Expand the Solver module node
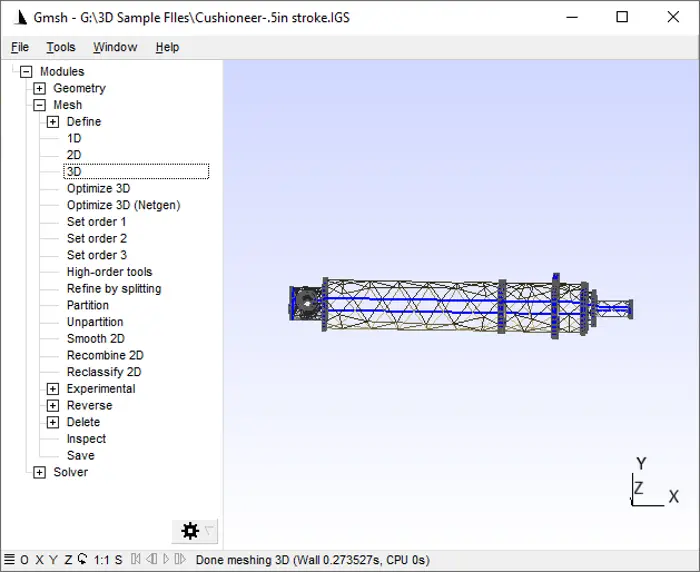Image resolution: width=700 pixels, height=572 pixels. tap(39, 472)
